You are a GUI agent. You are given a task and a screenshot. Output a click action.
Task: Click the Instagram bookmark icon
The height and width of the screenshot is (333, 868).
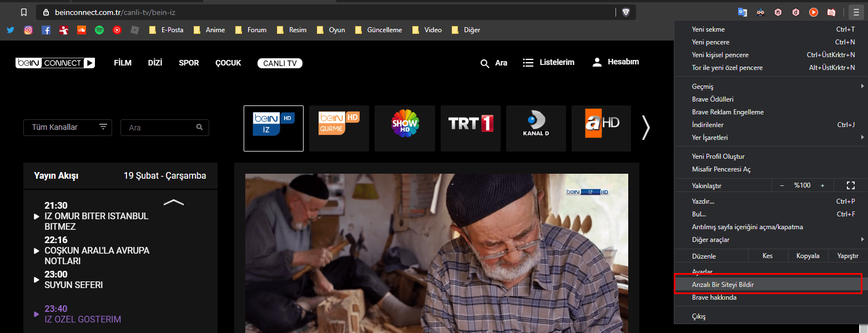click(28, 29)
